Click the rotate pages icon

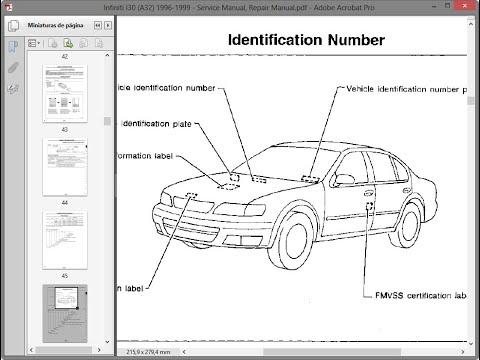pyautogui.click(x=84, y=43)
